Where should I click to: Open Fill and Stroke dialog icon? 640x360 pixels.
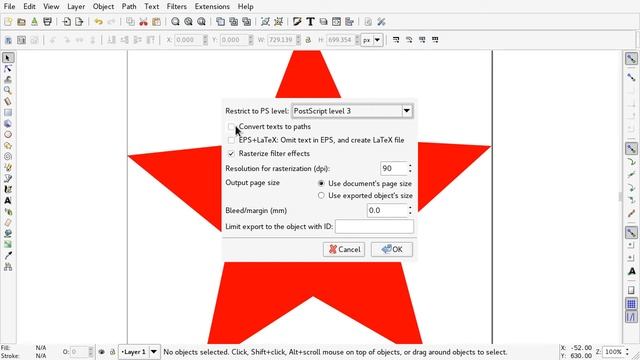(297, 22)
